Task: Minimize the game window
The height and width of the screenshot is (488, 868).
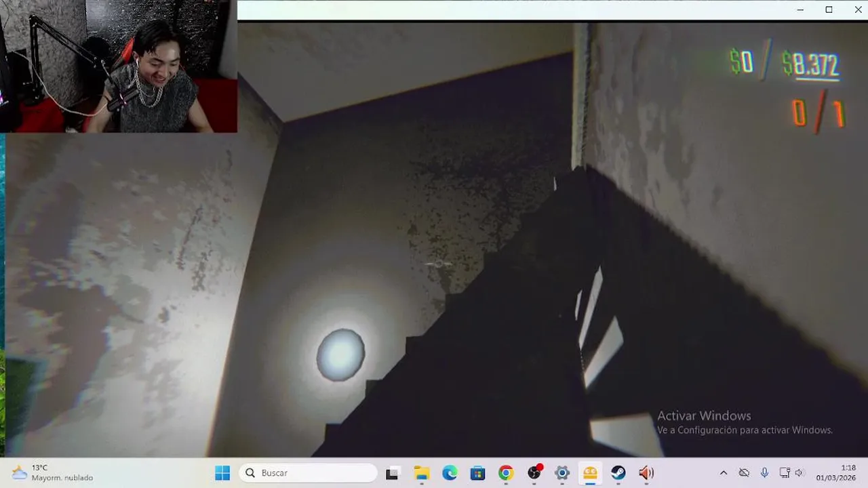Action: 801,9
